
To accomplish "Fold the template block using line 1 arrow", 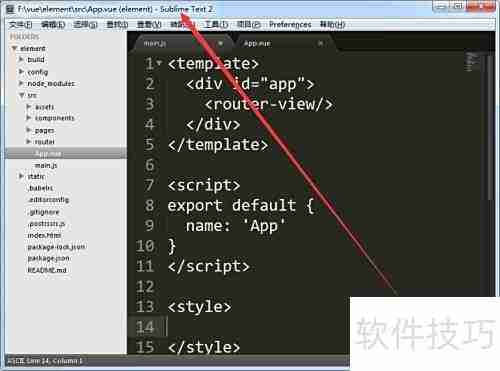I will [x=159, y=63].
